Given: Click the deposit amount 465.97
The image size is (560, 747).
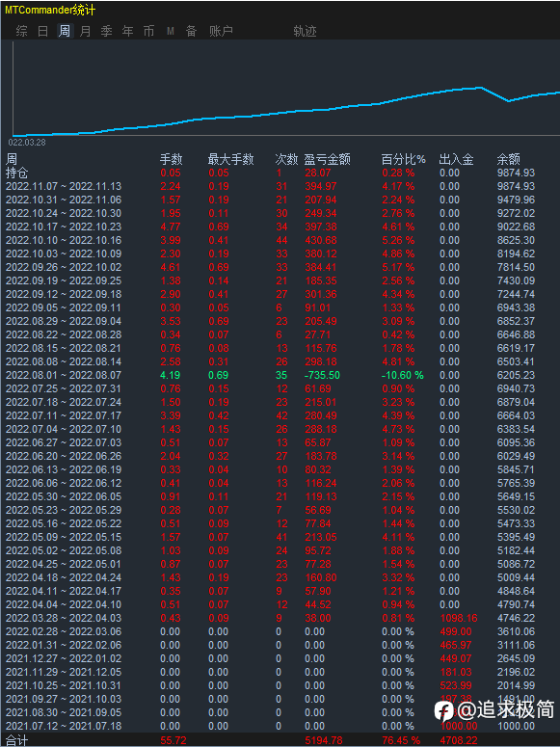Looking at the screenshot, I should (x=456, y=645).
